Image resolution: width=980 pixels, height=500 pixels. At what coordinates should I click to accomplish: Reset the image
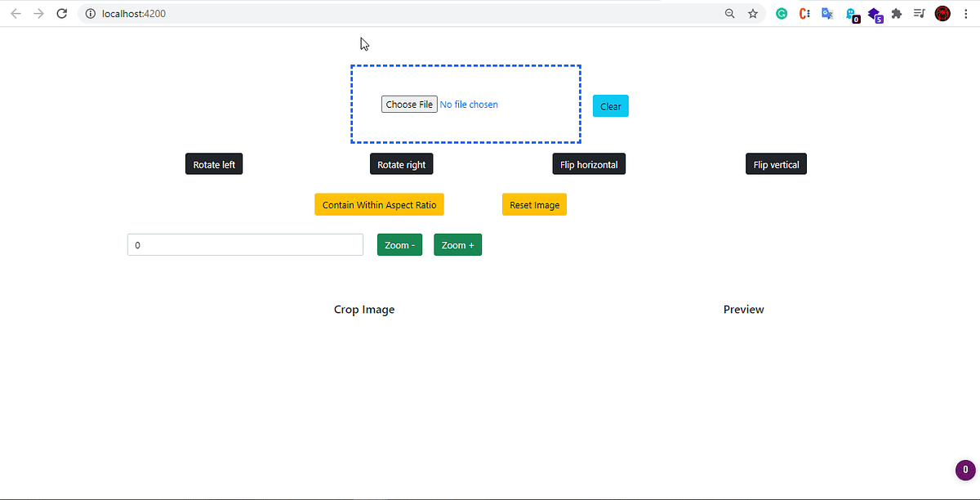tap(534, 204)
